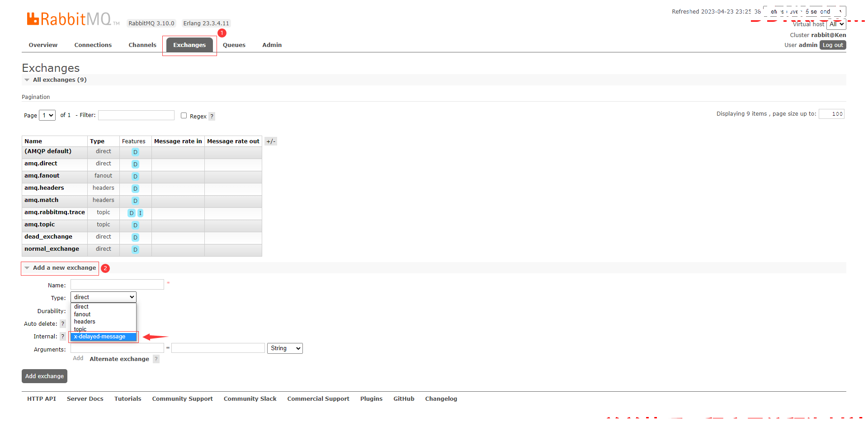
Task: Open the Commercial Support link
Action: click(x=318, y=399)
